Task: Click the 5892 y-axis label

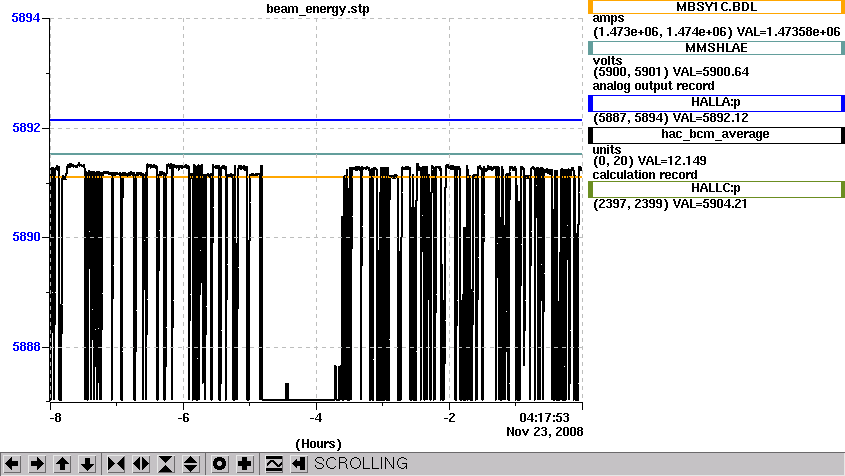Action: (26, 128)
